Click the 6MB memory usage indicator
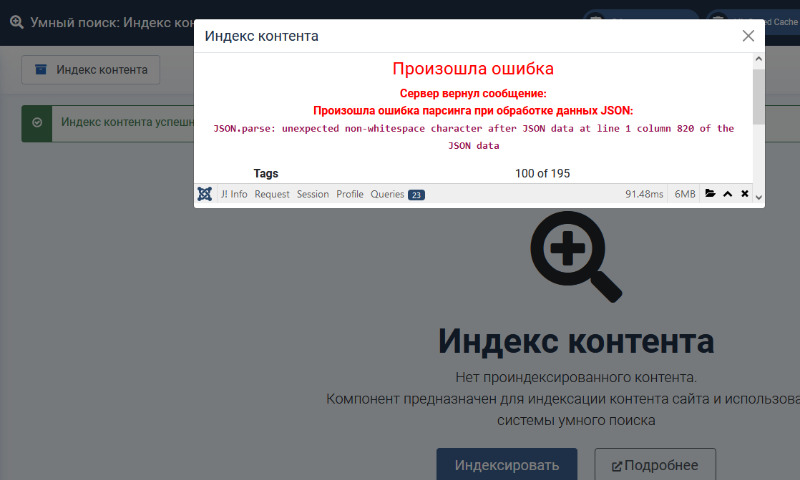The width and height of the screenshot is (800, 480). (x=685, y=194)
